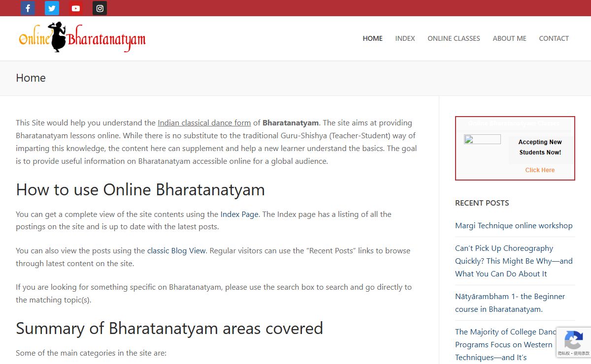Image resolution: width=591 pixels, height=364 pixels.
Task: Click the Accepting New Students Now text
Action: pyautogui.click(x=540, y=147)
